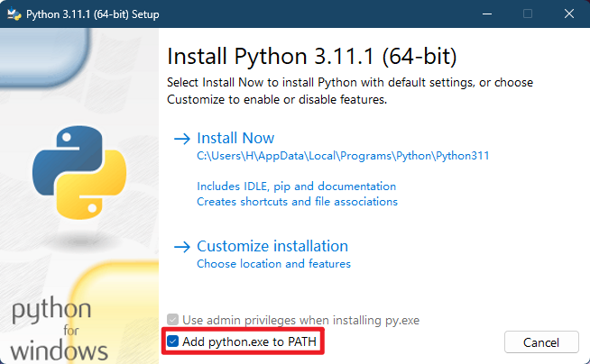
Task: Click the "Add python.exe to PATH" label text
Action: [x=248, y=342]
